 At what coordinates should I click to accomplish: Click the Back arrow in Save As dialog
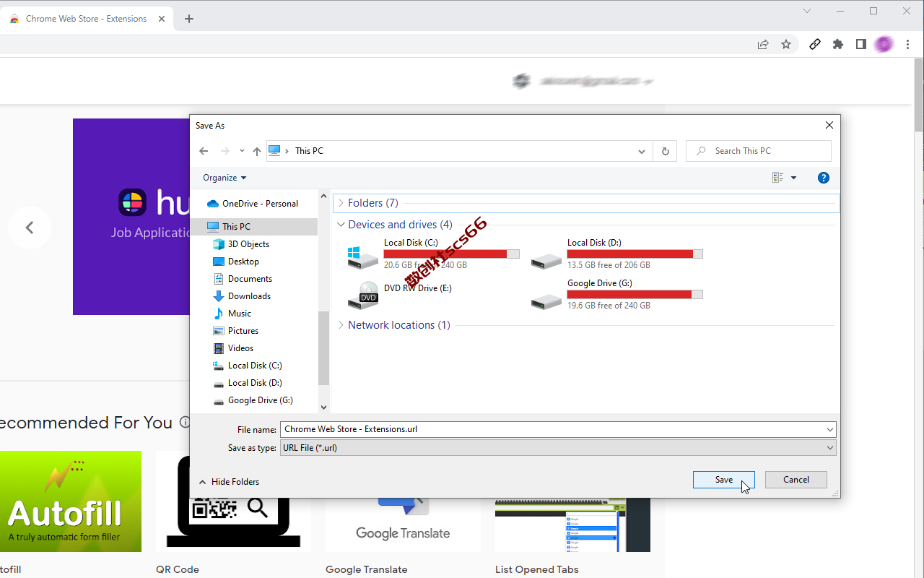pyautogui.click(x=204, y=151)
